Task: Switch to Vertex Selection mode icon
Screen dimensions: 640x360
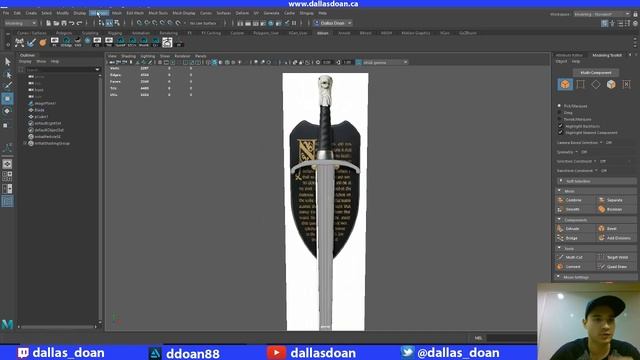Action: click(x=580, y=84)
